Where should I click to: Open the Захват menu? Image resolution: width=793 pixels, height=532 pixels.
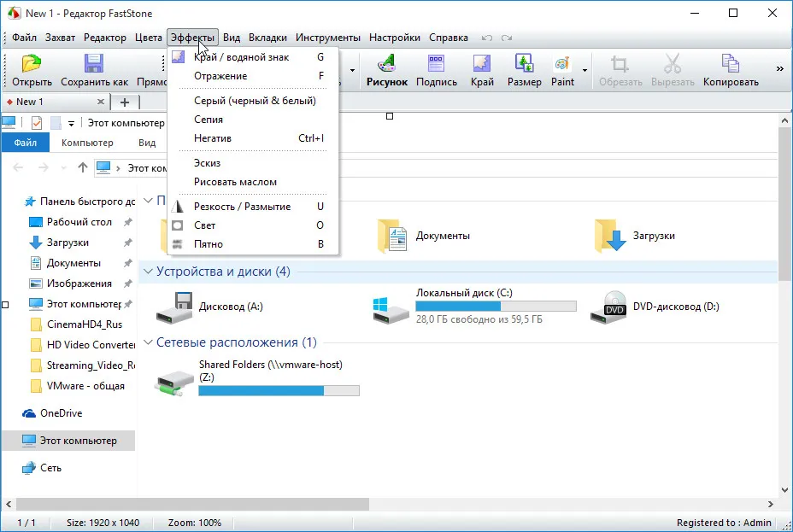tap(60, 38)
